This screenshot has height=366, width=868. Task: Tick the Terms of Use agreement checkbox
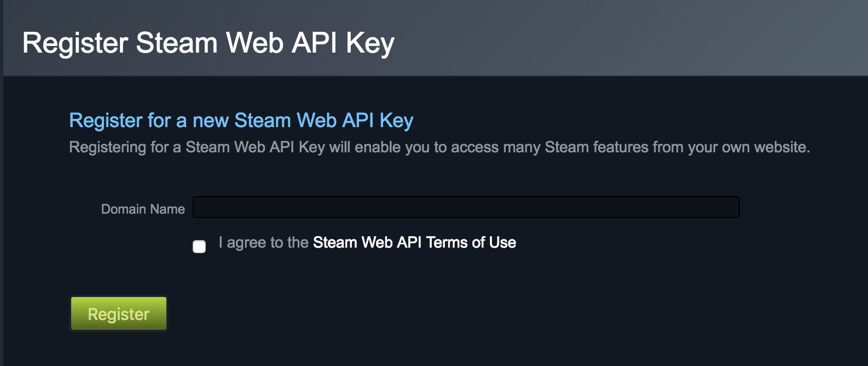coord(199,246)
